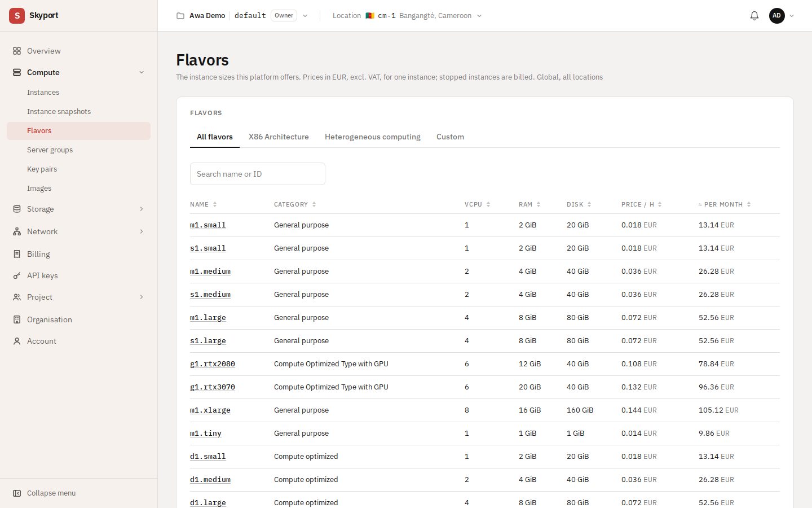812x508 pixels.
Task: Sort by vCPU column arrows
Action: [488, 204]
